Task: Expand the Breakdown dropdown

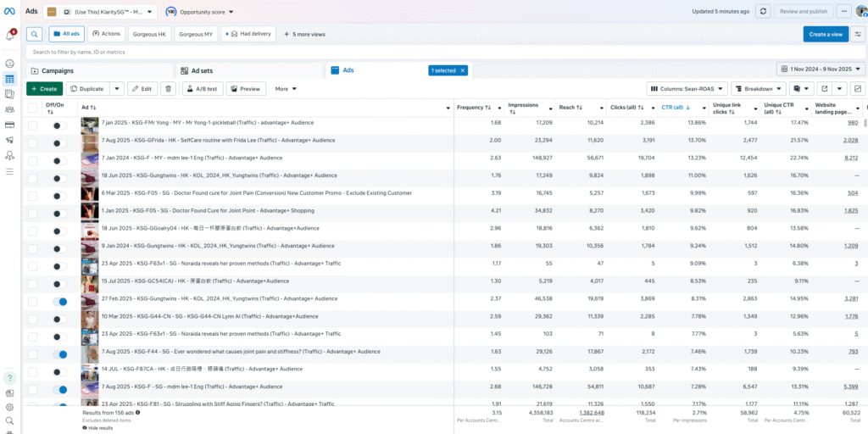Action: (x=757, y=88)
